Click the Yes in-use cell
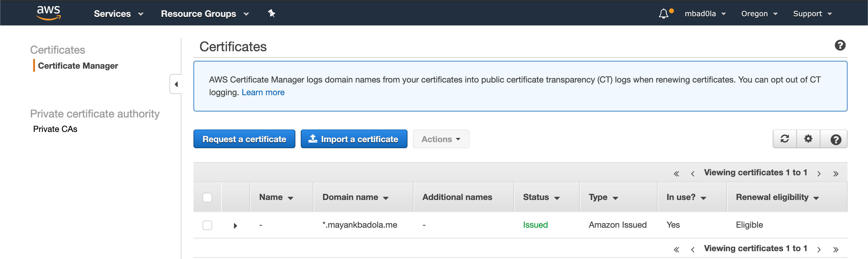The width and height of the screenshot is (868, 259). [673, 225]
